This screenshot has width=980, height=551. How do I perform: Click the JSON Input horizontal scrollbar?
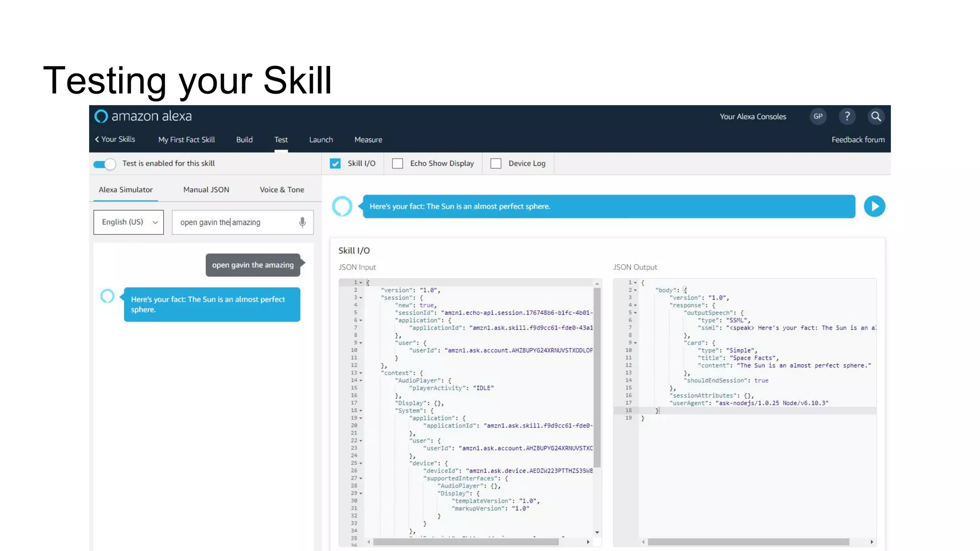pos(465,542)
